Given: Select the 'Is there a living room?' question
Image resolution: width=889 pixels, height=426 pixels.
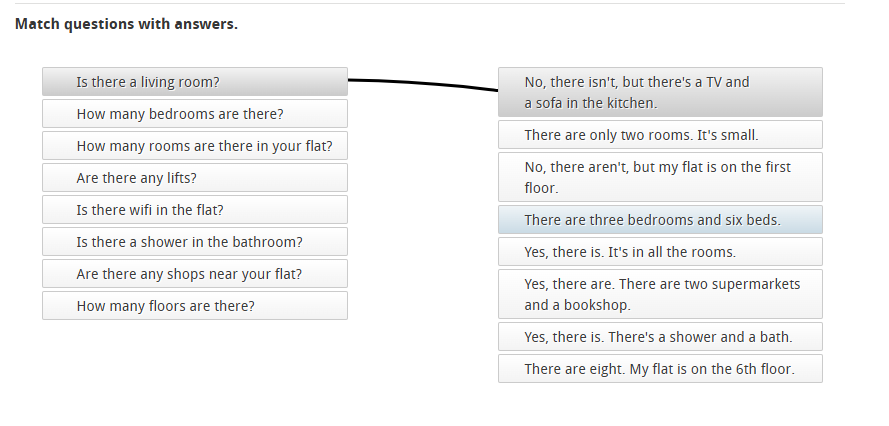Looking at the screenshot, I should (195, 82).
